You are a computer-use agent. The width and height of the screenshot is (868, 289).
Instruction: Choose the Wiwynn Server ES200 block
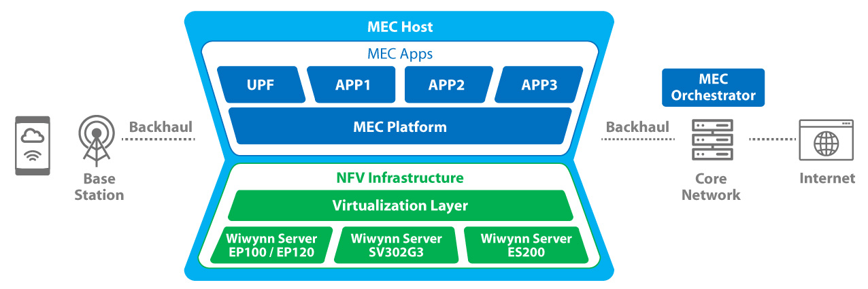526,246
